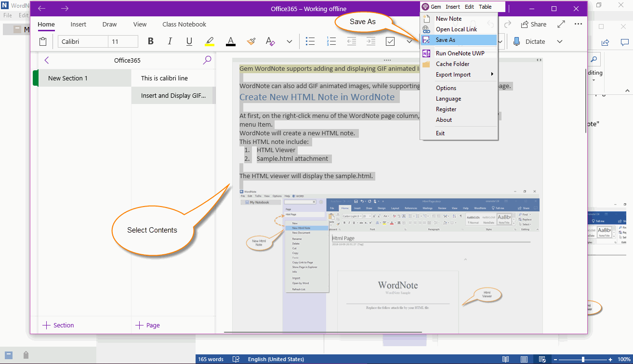
Task: Open the Gem menu
Action: [x=432, y=7]
